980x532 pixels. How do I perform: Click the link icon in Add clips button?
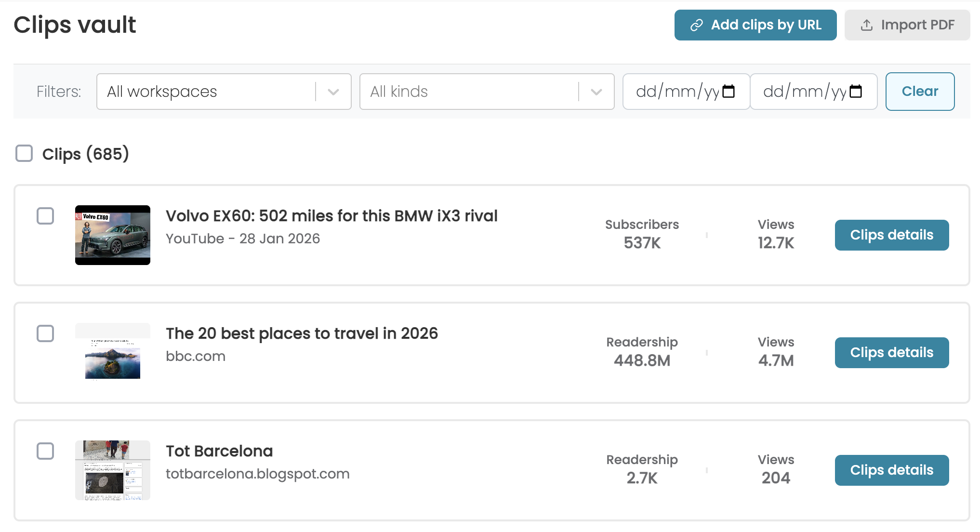coord(697,25)
